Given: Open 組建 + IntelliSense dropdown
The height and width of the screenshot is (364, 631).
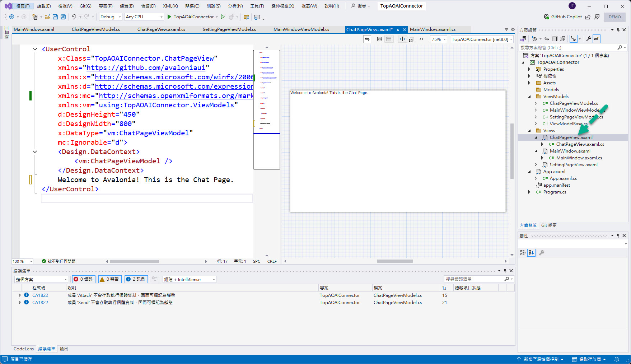Looking at the screenshot, I should coord(190,279).
